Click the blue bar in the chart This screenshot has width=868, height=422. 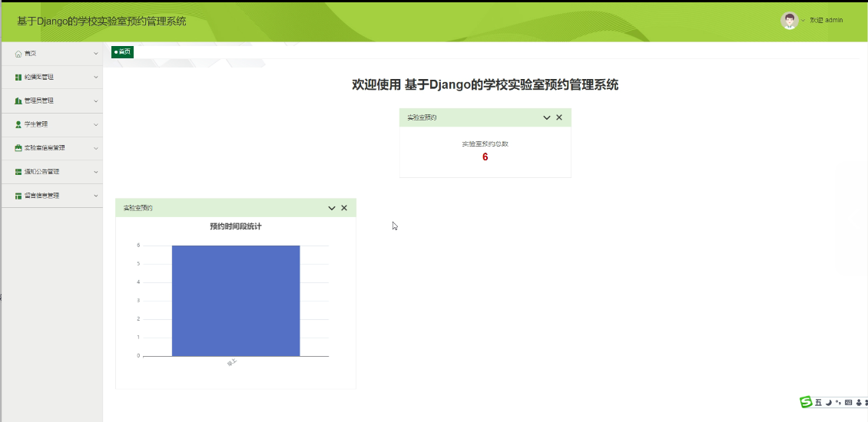[x=236, y=301]
